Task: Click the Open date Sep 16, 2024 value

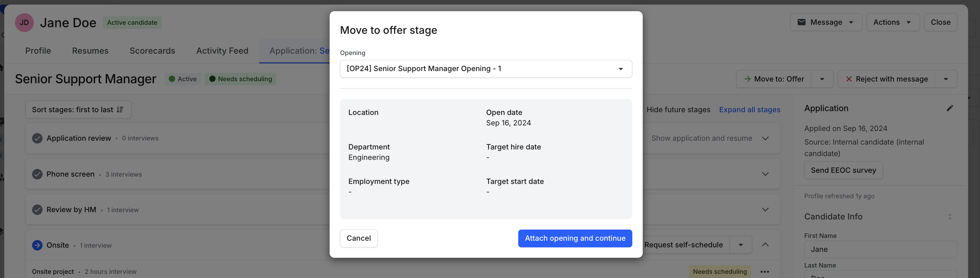Action: click(508, 123)
